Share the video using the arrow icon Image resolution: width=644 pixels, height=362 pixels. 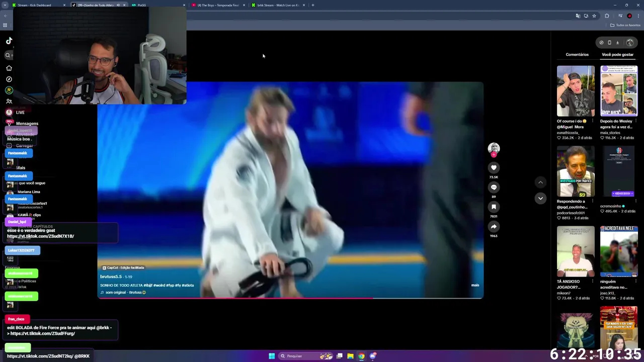coord(494,226)
